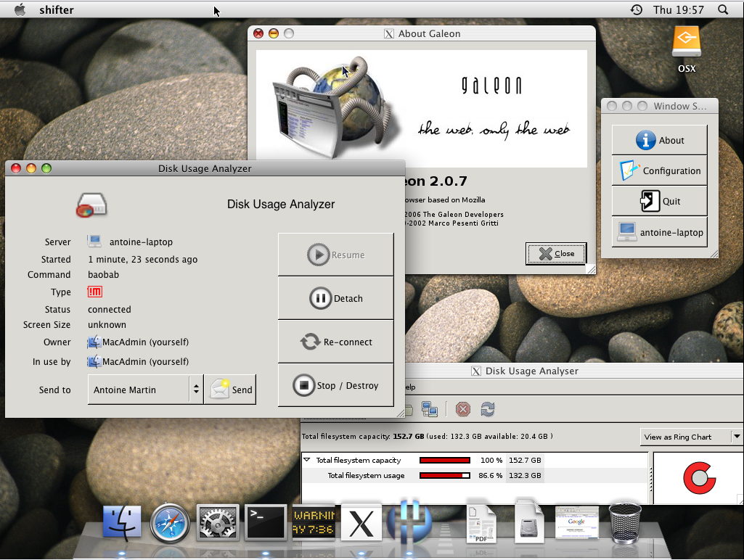Screen dimensions: 744x560
Task: Open the disk image file in Dock
Action: pyautogui.click(x=528, y=524)
